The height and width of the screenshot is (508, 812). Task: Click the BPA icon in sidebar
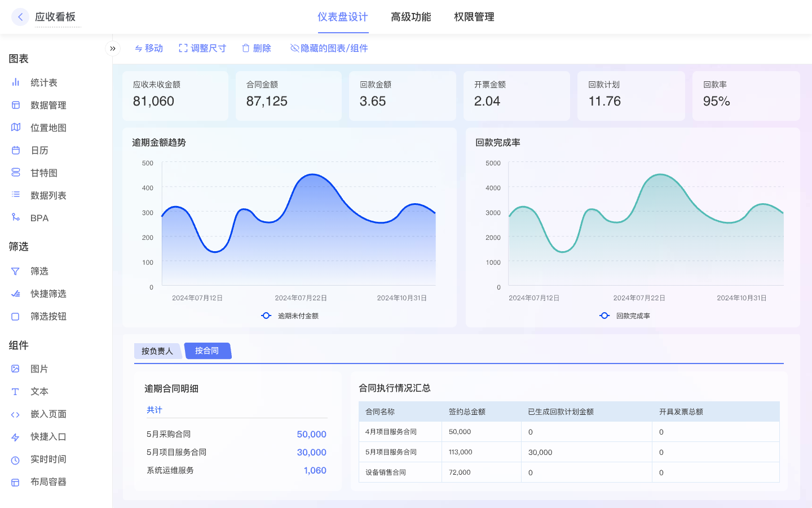(x=16, y=218)
